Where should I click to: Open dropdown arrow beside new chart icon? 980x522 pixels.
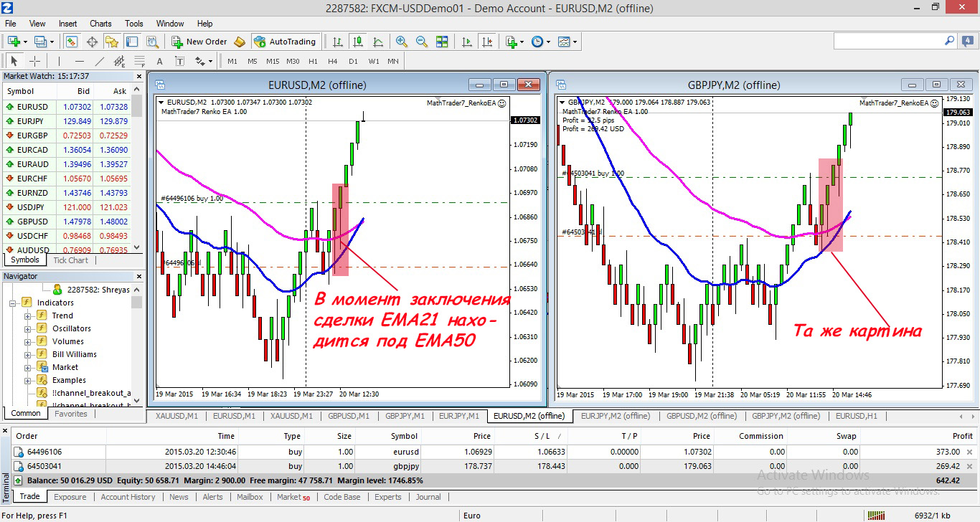click(x=25, y=42)
